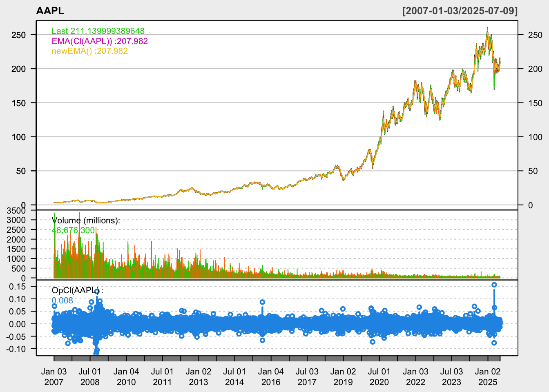Click the 'Jul 03 2023' date label
The image size is (549, 392).
point(451,377)
